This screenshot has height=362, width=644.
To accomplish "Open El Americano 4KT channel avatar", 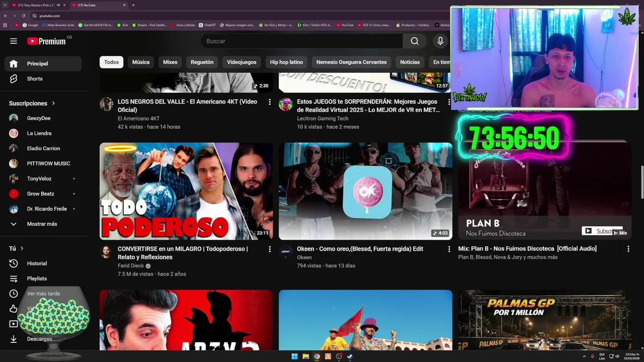I will (x=106, y=104).
